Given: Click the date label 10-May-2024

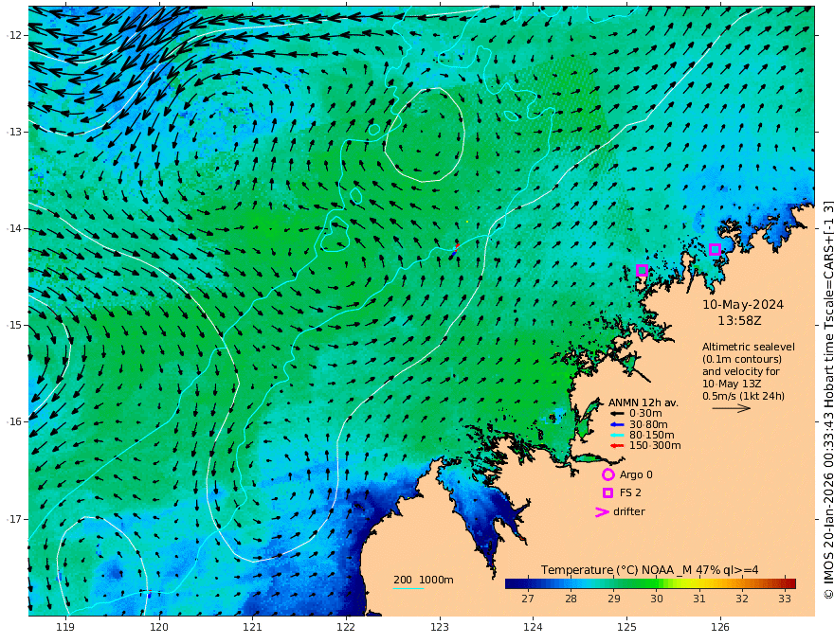Looking at the screenshot, I should point(743,305).
